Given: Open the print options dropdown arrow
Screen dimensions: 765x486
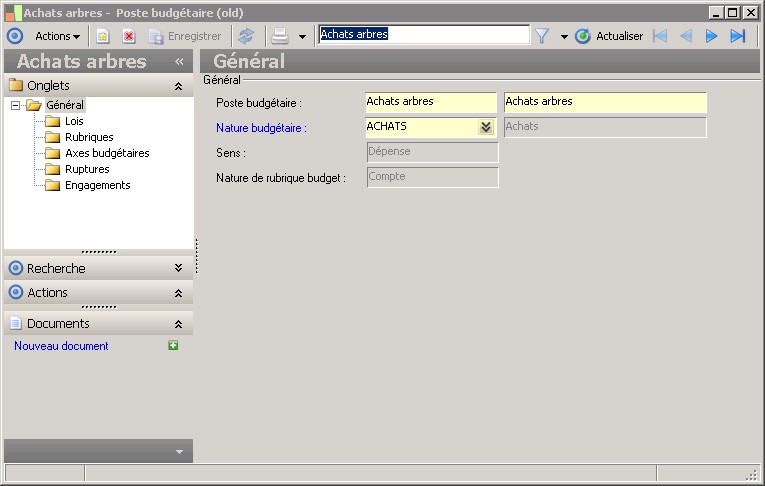Looking at the screenshot, I should coord(302,37).
